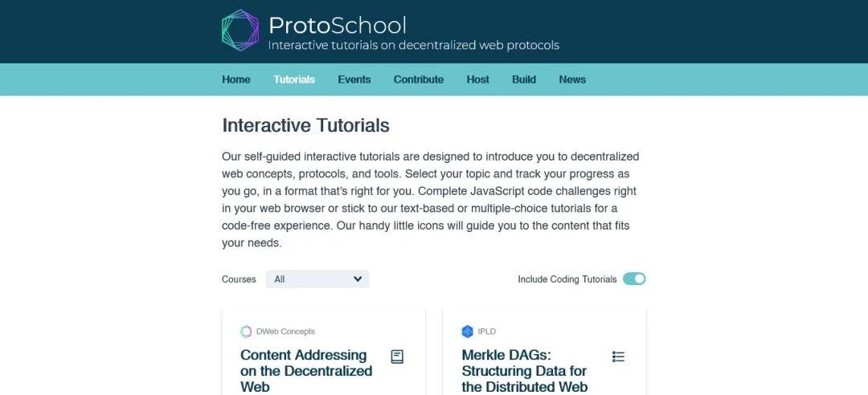Click the text-based tutorial book icon
The height and width of the screenshot is (395, 868).
397,356
